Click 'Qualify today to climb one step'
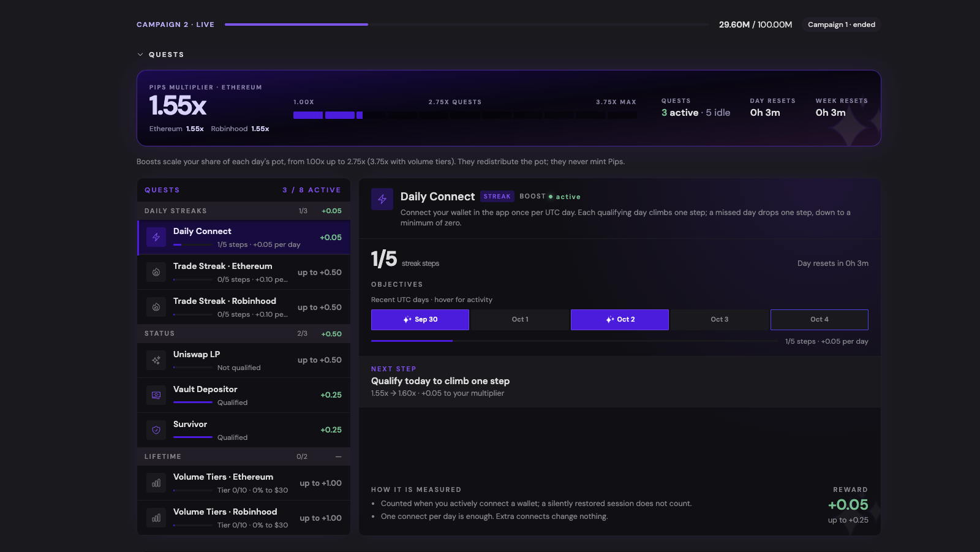This screenshot has height=552, width=980. [440, 381]
